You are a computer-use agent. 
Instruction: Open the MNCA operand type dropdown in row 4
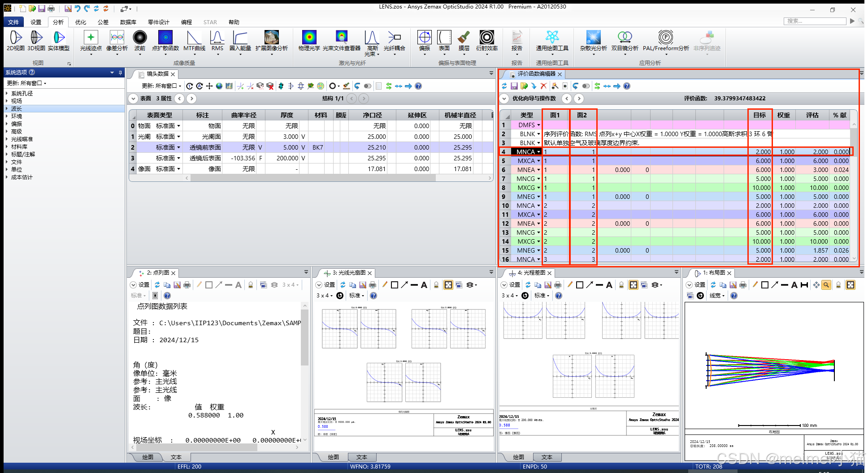pos(538,152)
